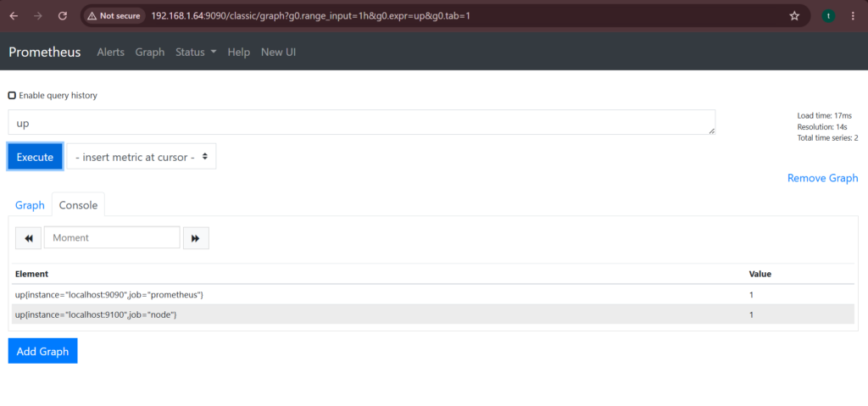Screen dimensions: 868x406
Task: Focus the expression input containing up
Action: point(361,122)
